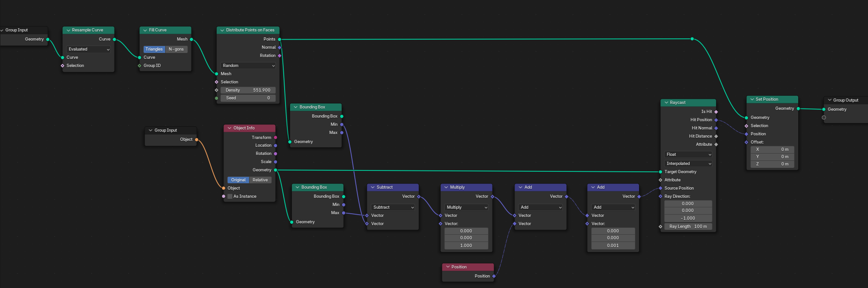Collapse the Distribute Points on Faces node
This screenshot has width=868, height=288.
(x=222, y=30)
